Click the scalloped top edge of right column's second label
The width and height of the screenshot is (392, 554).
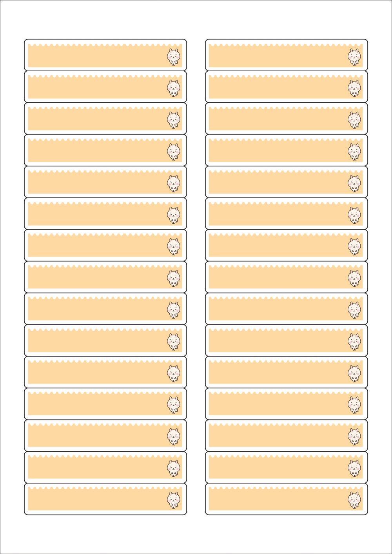[274, 77]
